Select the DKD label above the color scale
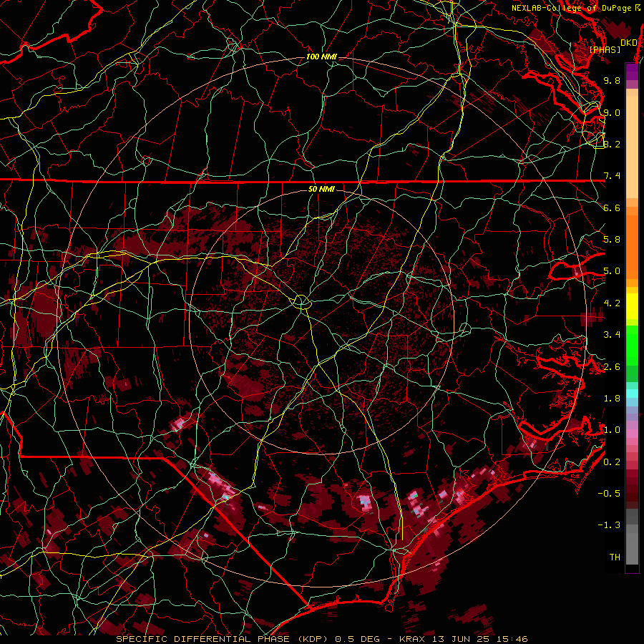The height and width of the screenshot is (644, 644). 628,43
